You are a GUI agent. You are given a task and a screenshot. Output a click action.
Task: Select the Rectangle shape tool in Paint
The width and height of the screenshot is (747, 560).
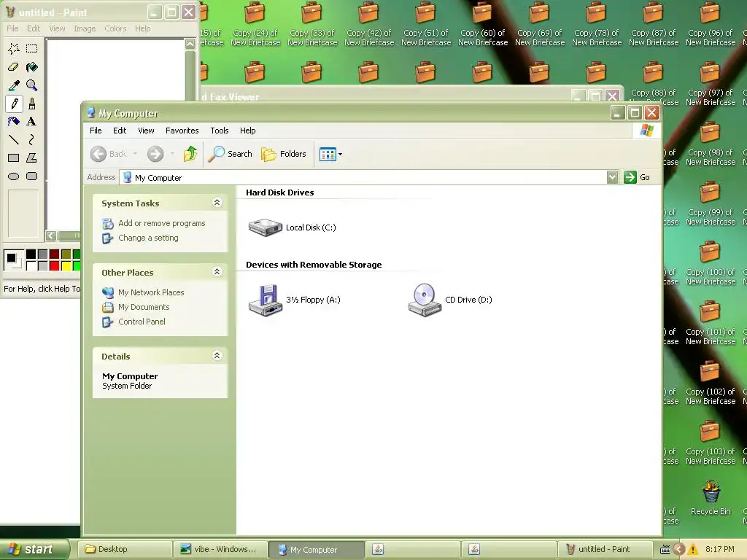click(x=14, y=158)
